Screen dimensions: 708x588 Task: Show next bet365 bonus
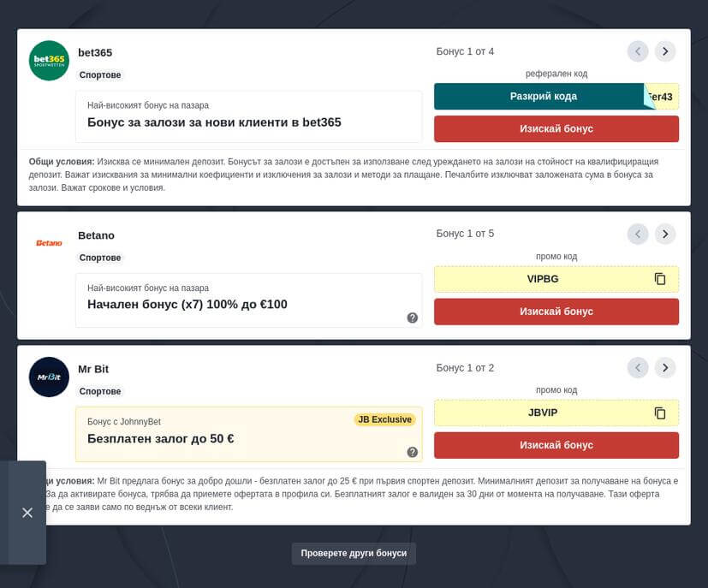tap(665, 51)
